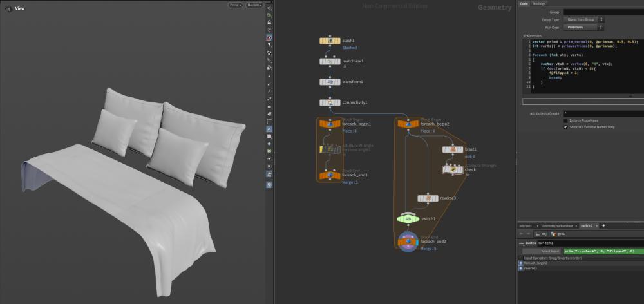Click the plus button to add pane tab
Screen dimensions: 644x304
(x=603, y=225)
